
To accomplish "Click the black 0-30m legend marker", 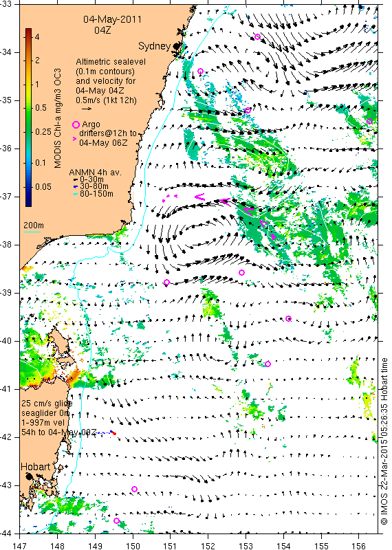I will click(76, 179).
